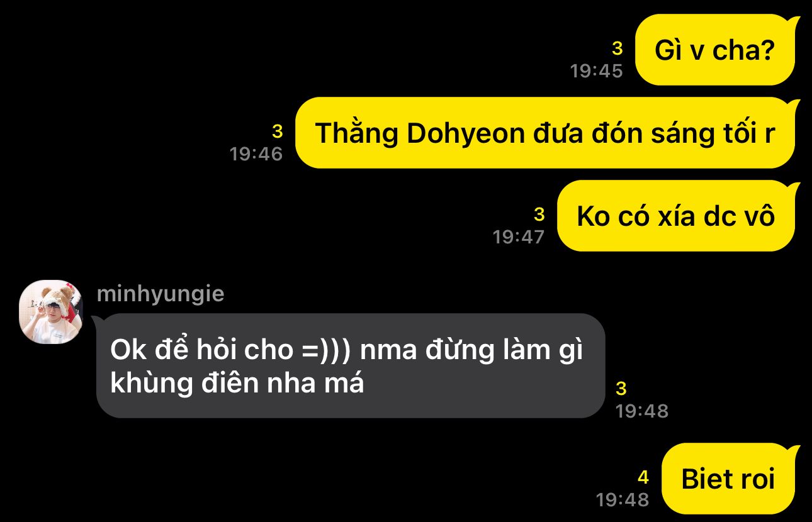
Task: Select minhyungie's gray reply bubble
Action: point(350,366)
